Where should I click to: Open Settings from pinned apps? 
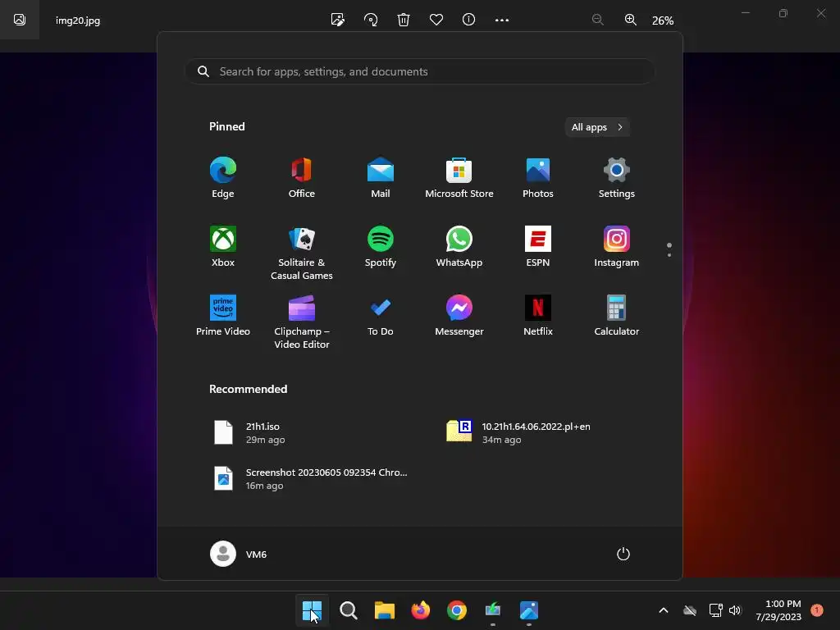point(617,178)
